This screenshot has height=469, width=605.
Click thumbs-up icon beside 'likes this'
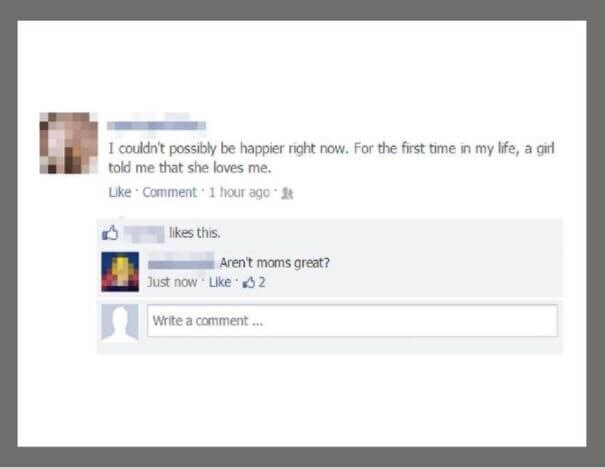tap(110, 233)
